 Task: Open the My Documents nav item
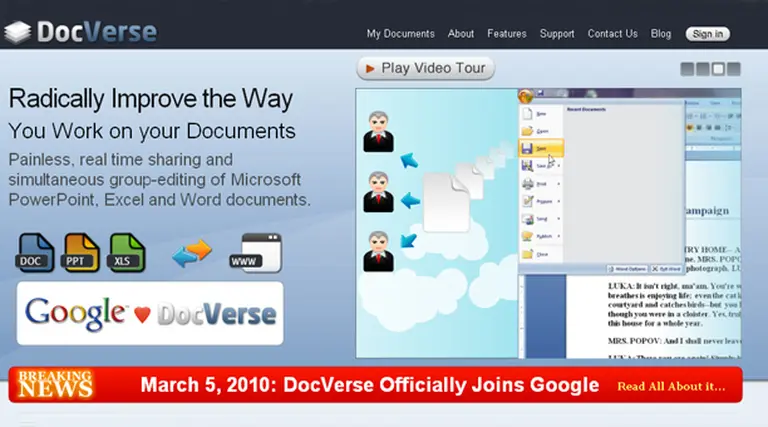pyautogui.click(x=400, y=33)
